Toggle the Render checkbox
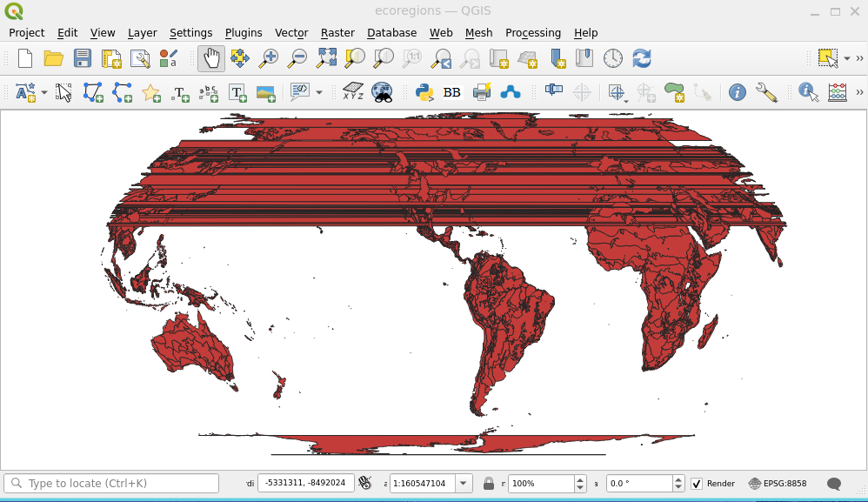Screen dimensions: 868x502 click(x=697, y=484)
